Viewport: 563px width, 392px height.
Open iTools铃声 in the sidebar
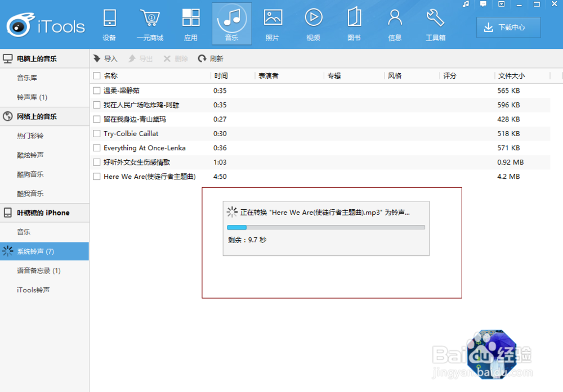pos(33,290)
